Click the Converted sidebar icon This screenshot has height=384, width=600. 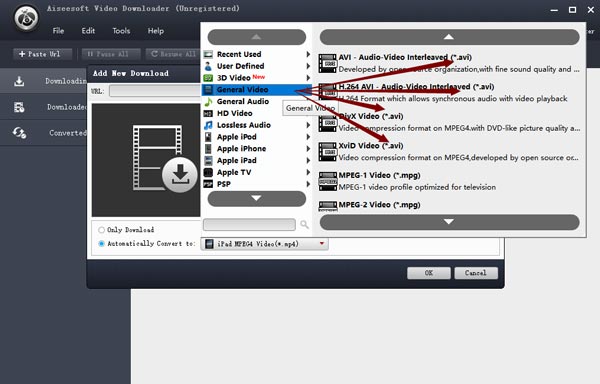point(19,133)
